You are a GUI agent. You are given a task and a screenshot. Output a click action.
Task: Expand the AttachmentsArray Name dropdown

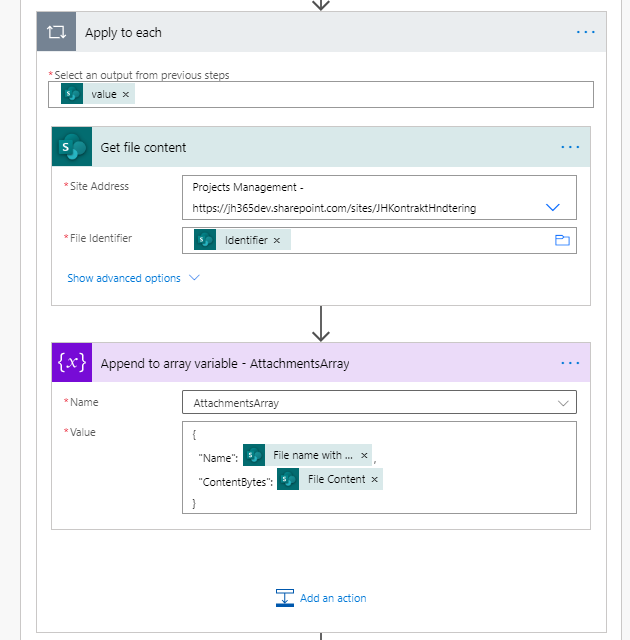[563, 403]
